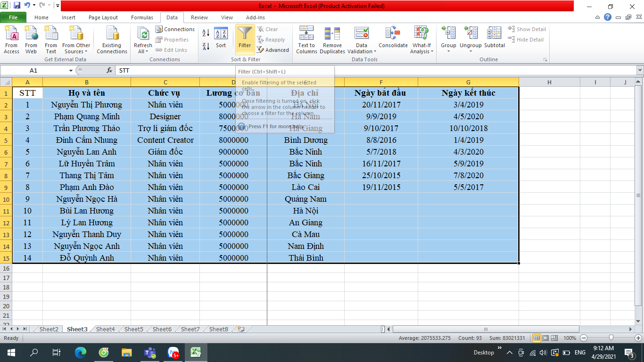Click the Sort Z to A icon
644x362 pixels.
coord(206,46)
